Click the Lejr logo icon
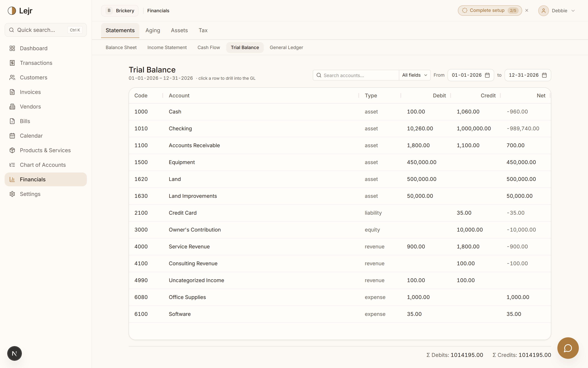The image size is (588, 368). click(12, 11)
